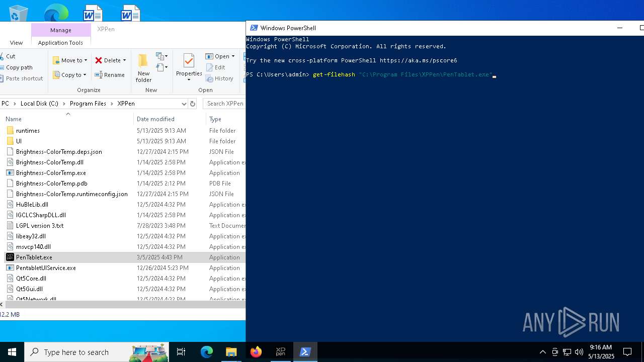Image resolution: width=644 pixels, height=362 pixels.
Task: Expand the Copy to dropdown arrow
Action: click(x=85, y=75)
